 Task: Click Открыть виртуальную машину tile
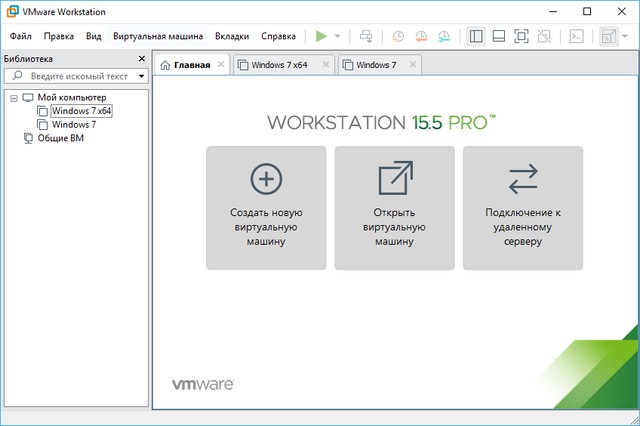tap(394, 207)
